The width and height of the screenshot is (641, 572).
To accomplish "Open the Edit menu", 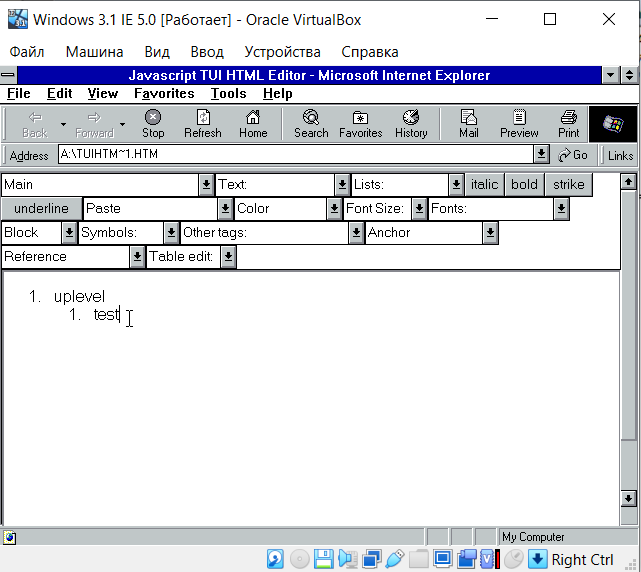I will point(60,94).
